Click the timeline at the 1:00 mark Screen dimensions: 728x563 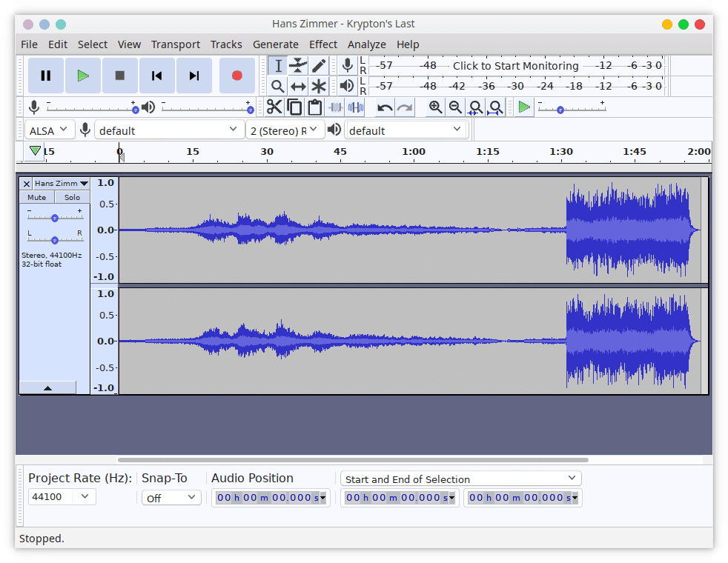click(413, 153)
